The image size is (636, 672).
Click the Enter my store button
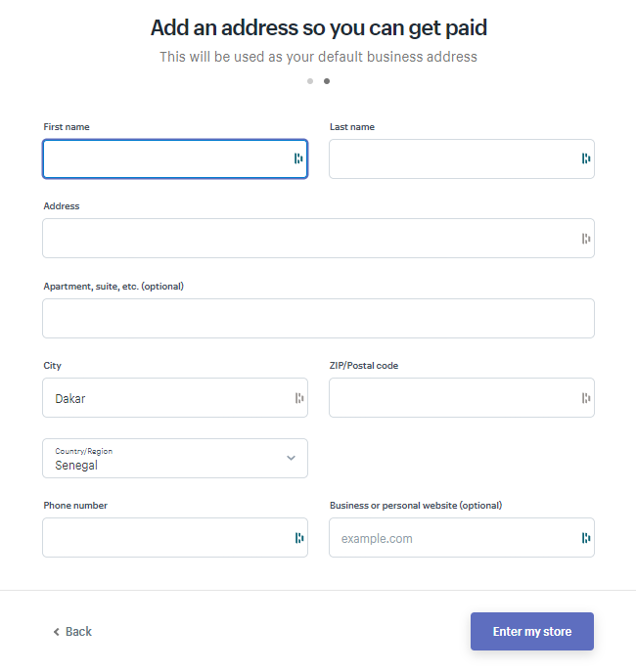click(x=532, y=631)
